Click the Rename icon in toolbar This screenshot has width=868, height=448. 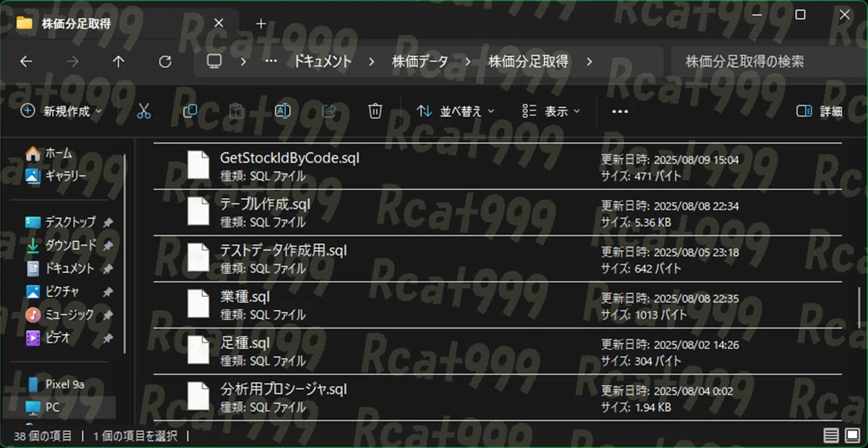[283, 111]
